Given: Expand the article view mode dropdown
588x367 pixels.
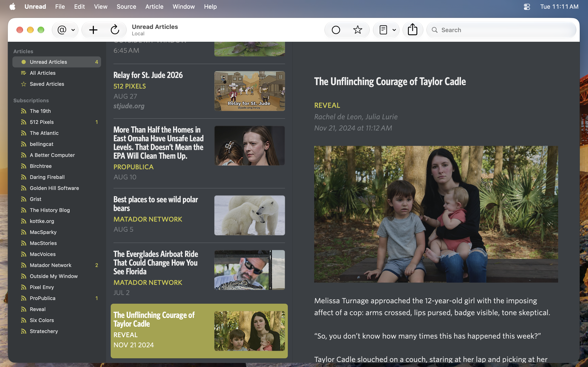Looking at the screenshot, I should (386, 30).
